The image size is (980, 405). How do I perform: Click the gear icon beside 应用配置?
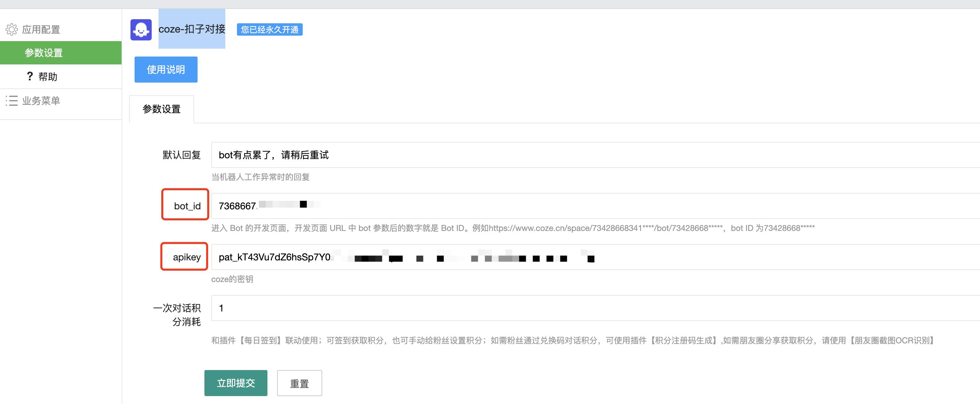pos(11,29)
